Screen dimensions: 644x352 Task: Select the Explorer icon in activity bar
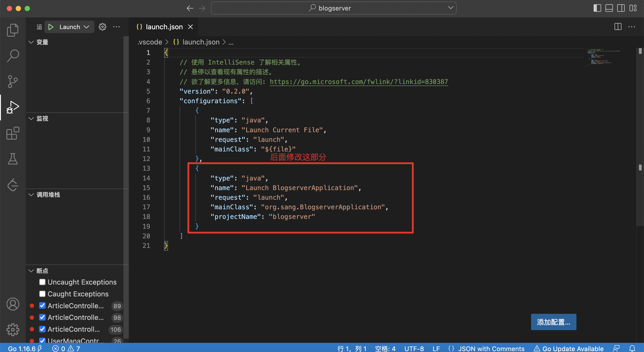[12, 30]
